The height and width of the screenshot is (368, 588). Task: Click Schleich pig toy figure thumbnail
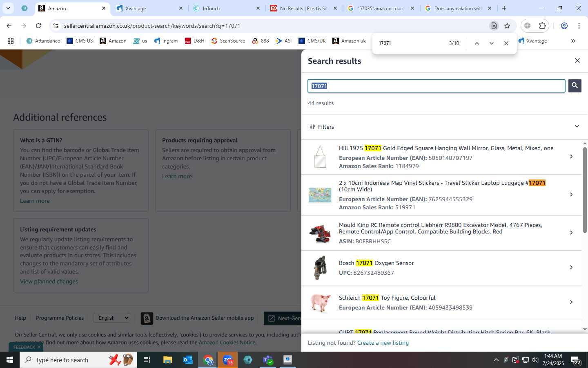coord(320,303)
